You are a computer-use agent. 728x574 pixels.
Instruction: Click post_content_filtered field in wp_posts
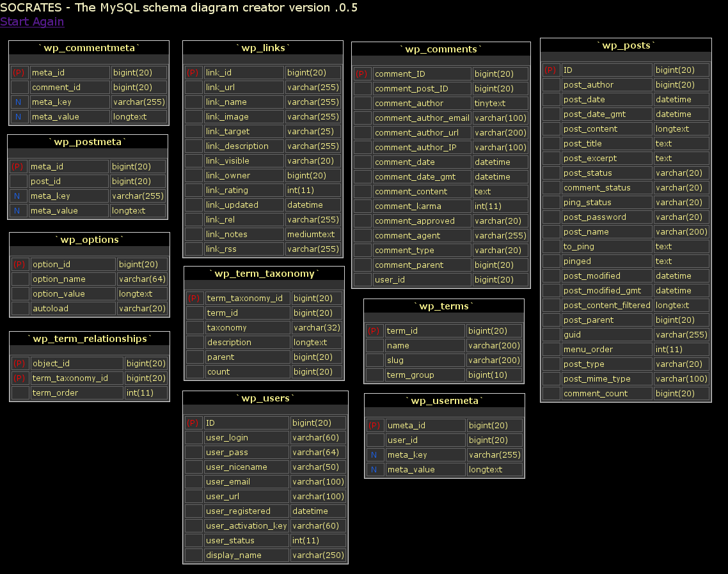coord(607,306)
